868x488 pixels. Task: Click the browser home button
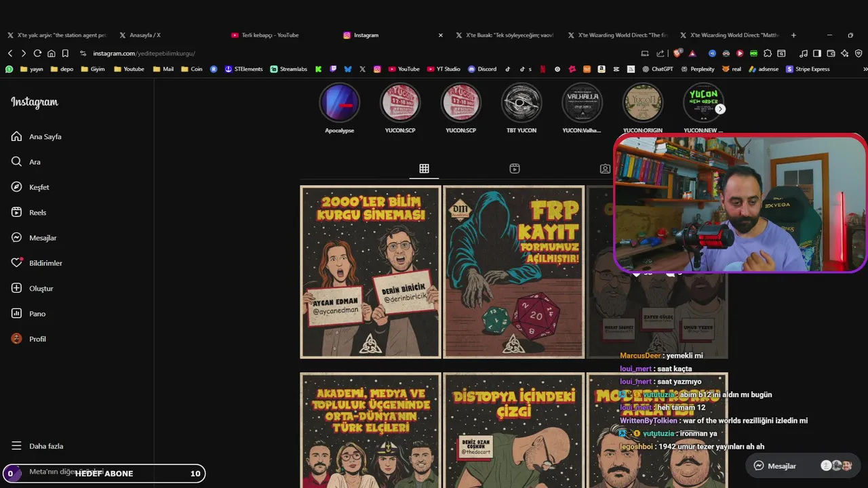(x=51, y=54)
